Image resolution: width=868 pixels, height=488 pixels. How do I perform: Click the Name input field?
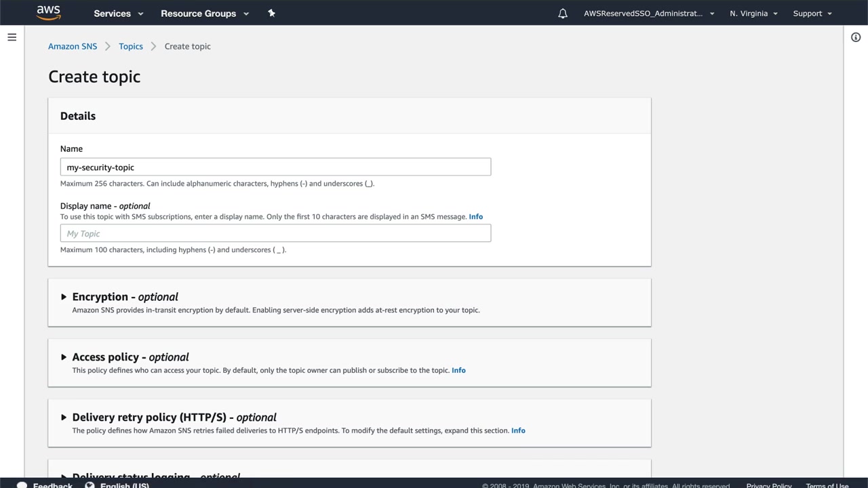pos(275,167)
